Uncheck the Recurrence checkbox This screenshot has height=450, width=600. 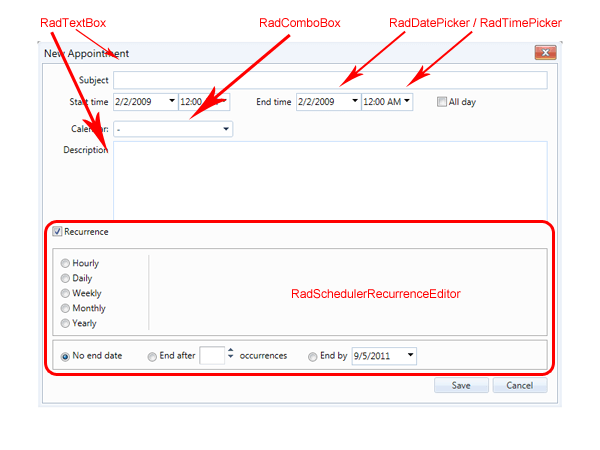tap(58, 232)
